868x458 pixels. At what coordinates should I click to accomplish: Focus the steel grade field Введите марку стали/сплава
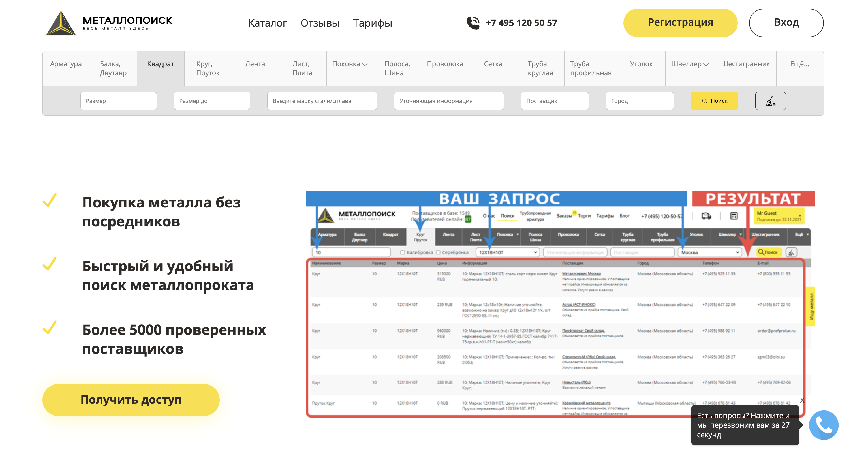pyautogui.click(x=322, y=101)
